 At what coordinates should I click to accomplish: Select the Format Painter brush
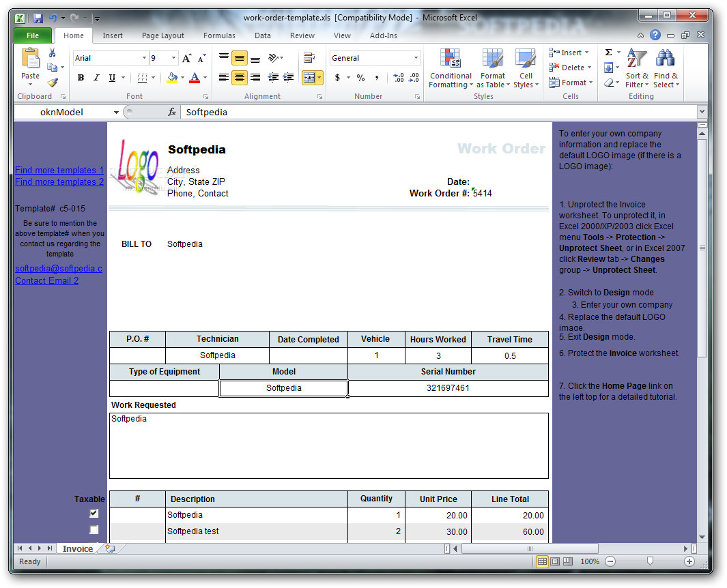53,82
